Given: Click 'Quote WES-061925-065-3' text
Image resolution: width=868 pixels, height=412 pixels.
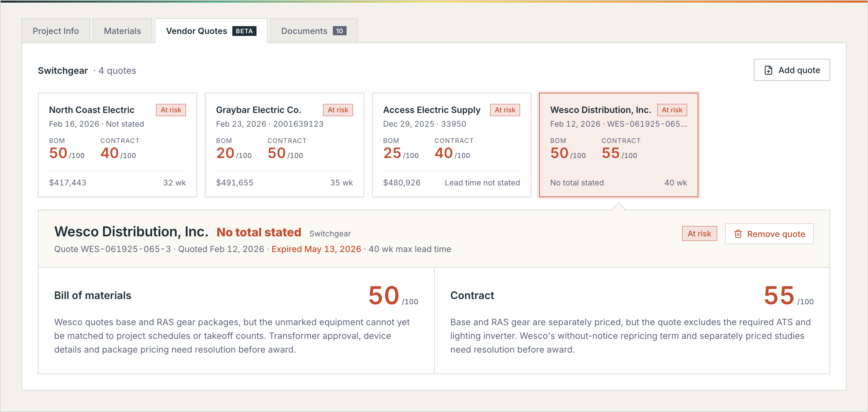Looking at the screenshot, I should tap(113, 249).
